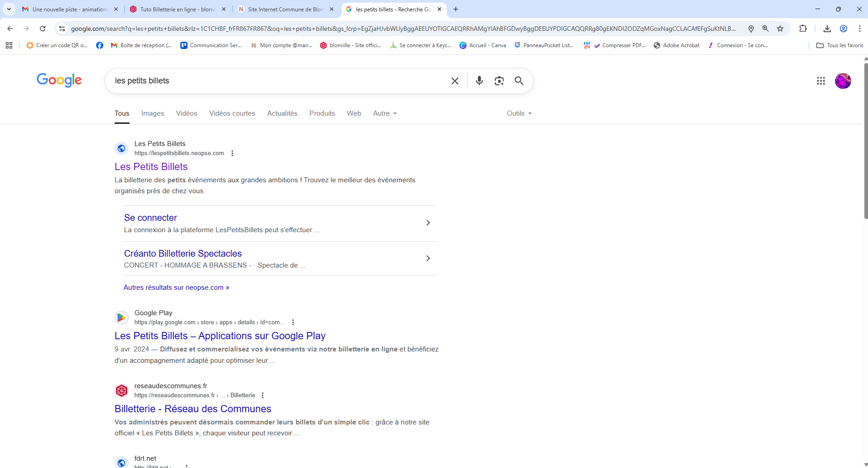This screenshot has width=868, height=468.
Task: Open the Se connecter sitelink
Action: point(150,218)
